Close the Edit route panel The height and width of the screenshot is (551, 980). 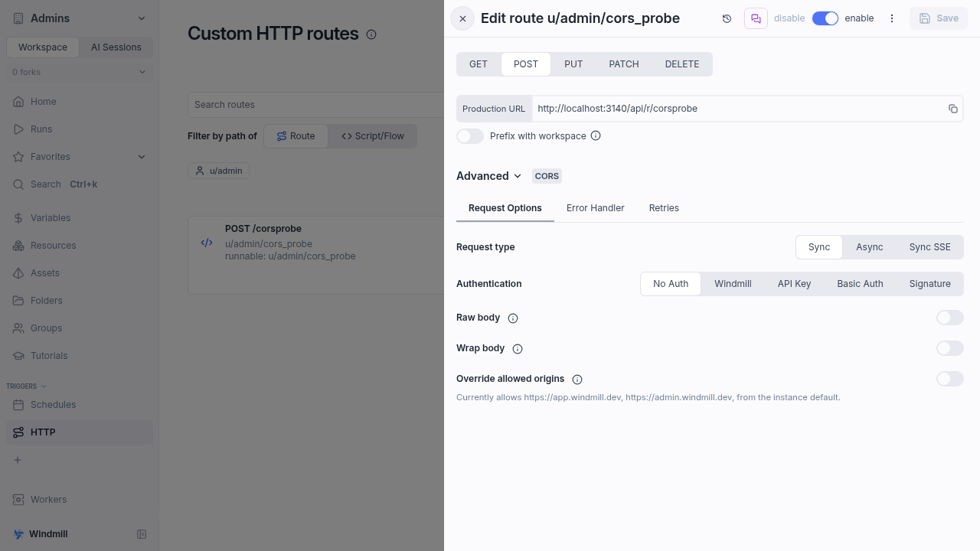[462, 18]
